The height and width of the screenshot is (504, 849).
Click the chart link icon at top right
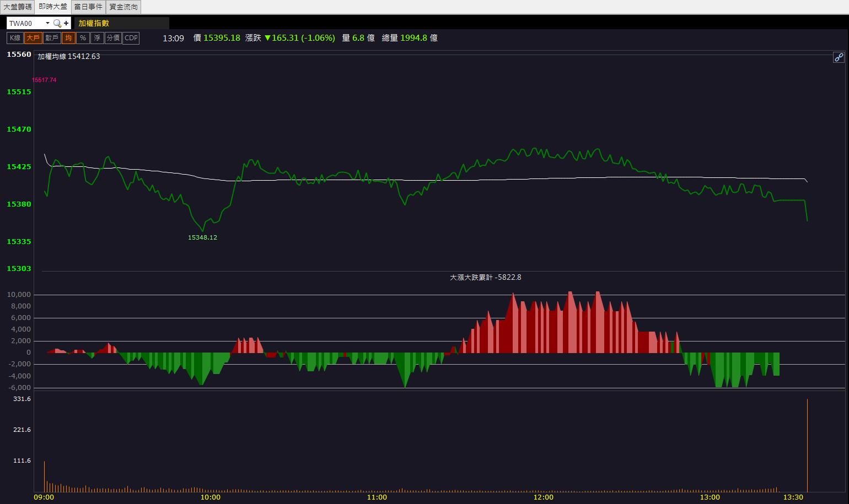pyautogui.click(x=838, y=57)
